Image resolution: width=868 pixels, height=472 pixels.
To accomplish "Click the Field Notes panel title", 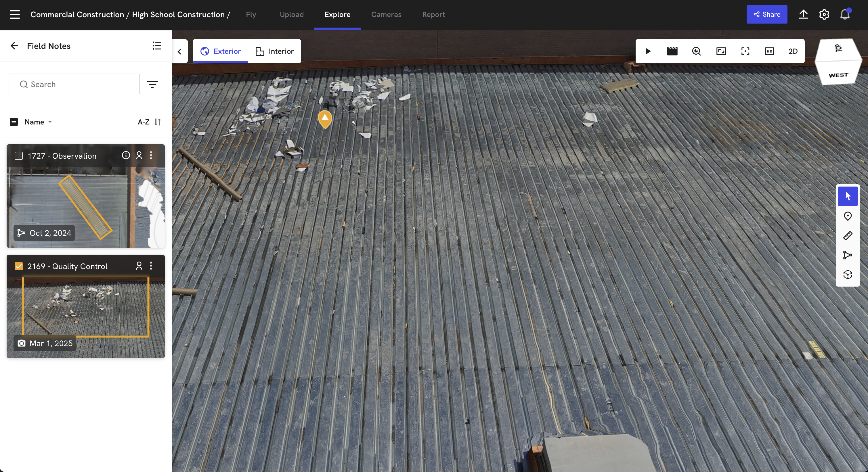I will pos(49,46).
